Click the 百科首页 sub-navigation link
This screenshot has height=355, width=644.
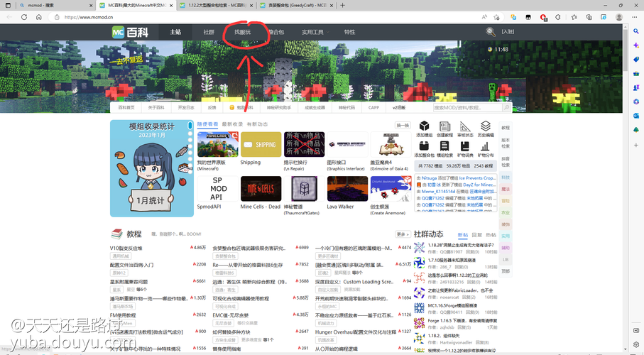126,107
